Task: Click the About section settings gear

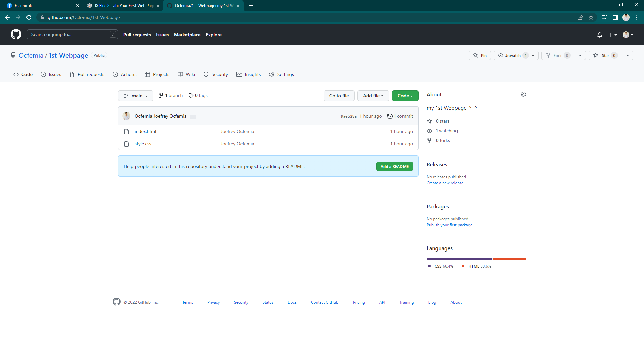Action: tap(523, 94)
